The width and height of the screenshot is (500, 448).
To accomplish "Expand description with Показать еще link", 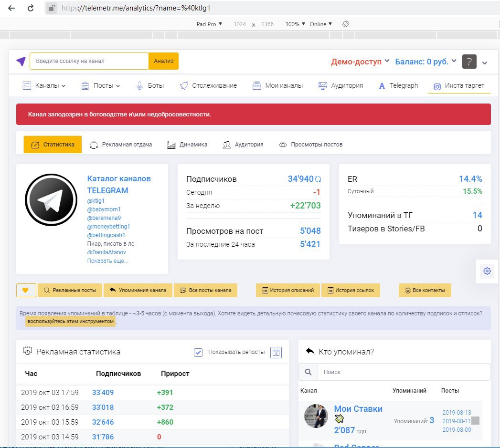I will (x=107, y=261).
